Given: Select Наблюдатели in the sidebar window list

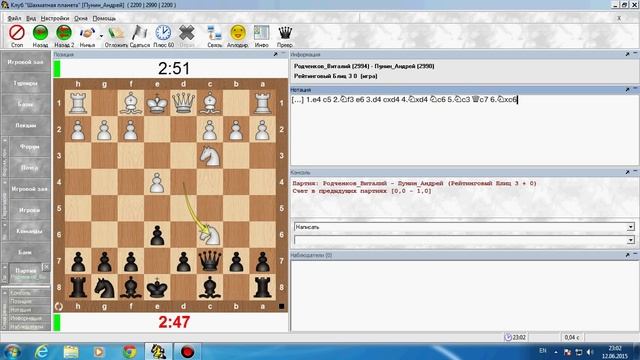Looking at the screenshot, I should (x=26, y=327).
